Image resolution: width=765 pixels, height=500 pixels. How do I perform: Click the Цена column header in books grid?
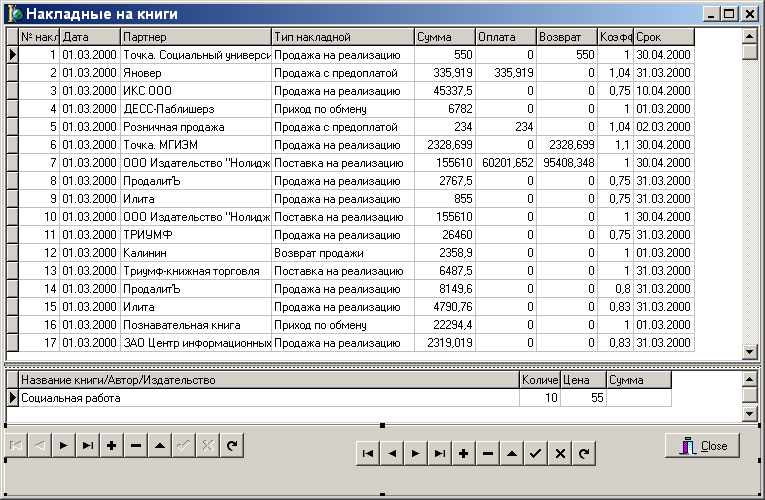pyautogui.click(x=583, y=380)
